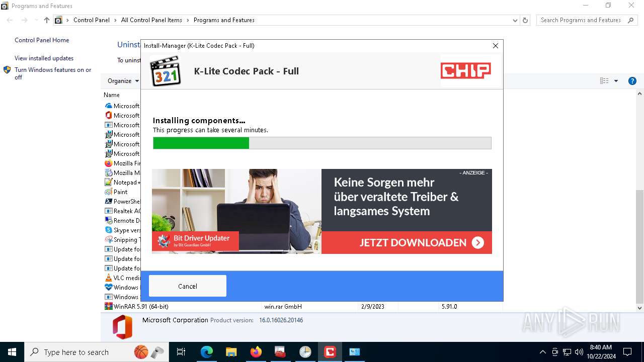Screen dimensions: 644x362
Task: Open the CHIP installer taskbar icon
Action: tap(330, 352)
